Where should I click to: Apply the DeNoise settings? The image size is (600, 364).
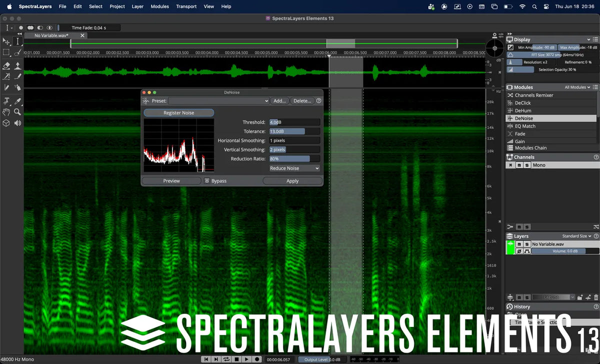(292, 181)
